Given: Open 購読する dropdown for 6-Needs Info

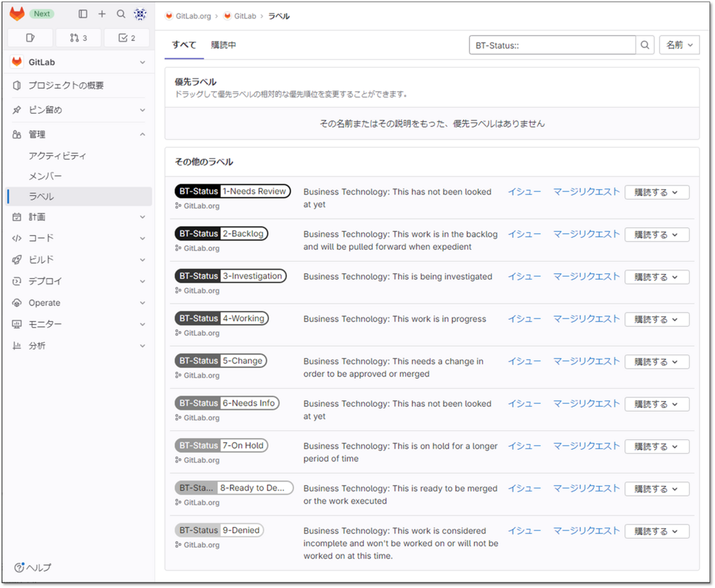Looking at the screenshot, I should click(x=657, y=404).
